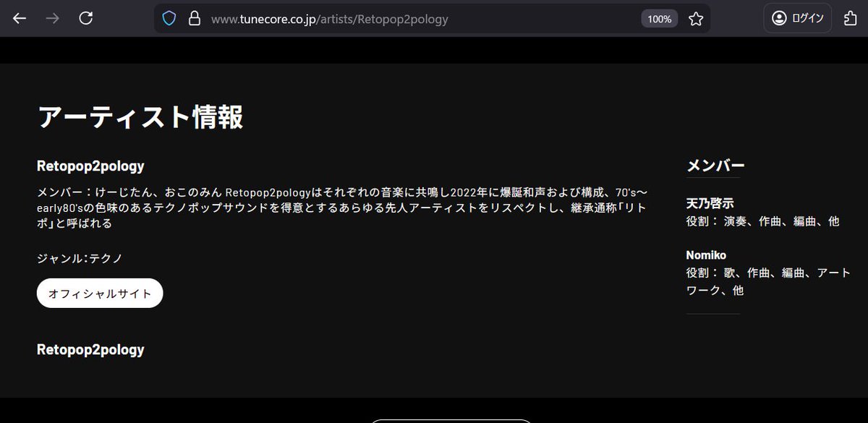This screenshot has width=868, height=423.
Task: Click Nomiko's role line starting with 歌、作曲
Action: click(768, 282)
